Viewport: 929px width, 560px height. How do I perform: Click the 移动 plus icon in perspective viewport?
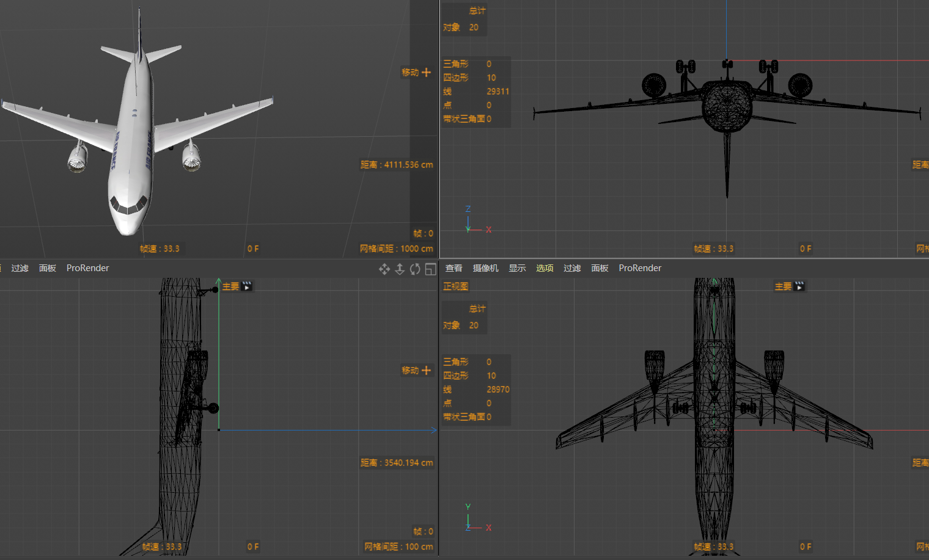pos(427,73)
